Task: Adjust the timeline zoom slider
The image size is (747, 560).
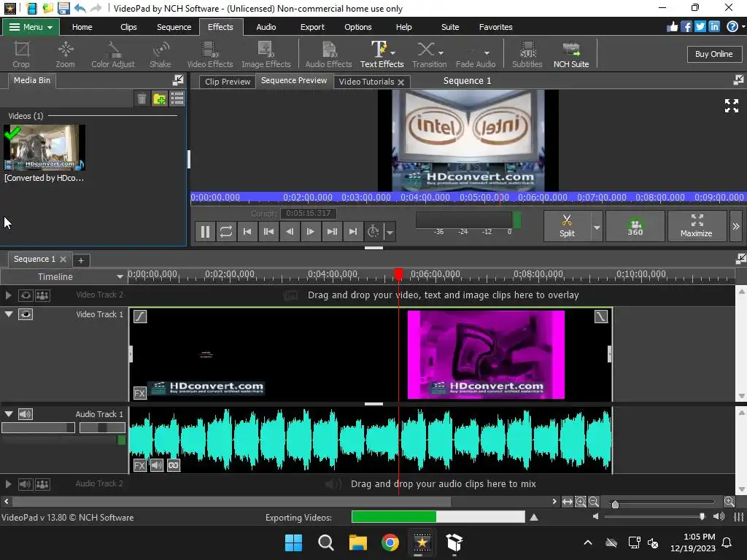Action: pos(615,504)
